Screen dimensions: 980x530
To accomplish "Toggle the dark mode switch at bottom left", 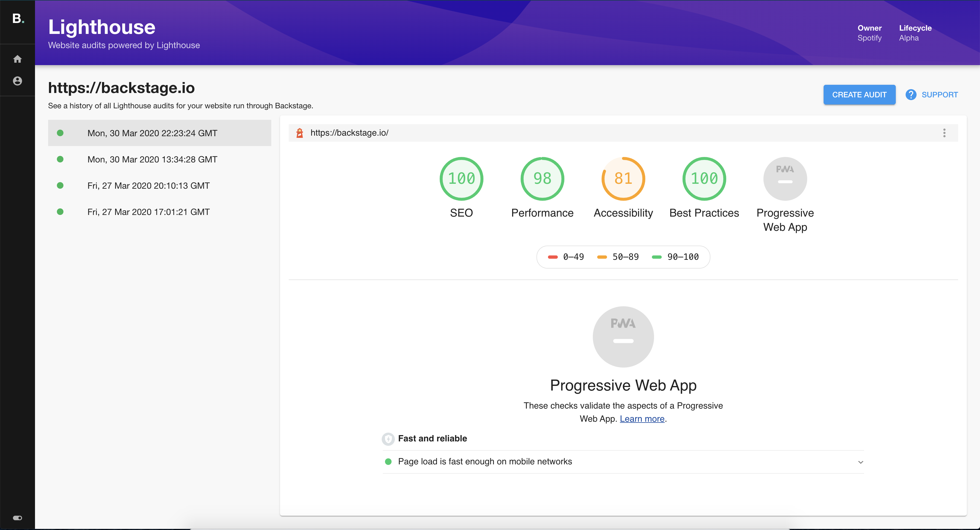I will tap(17, 518).
